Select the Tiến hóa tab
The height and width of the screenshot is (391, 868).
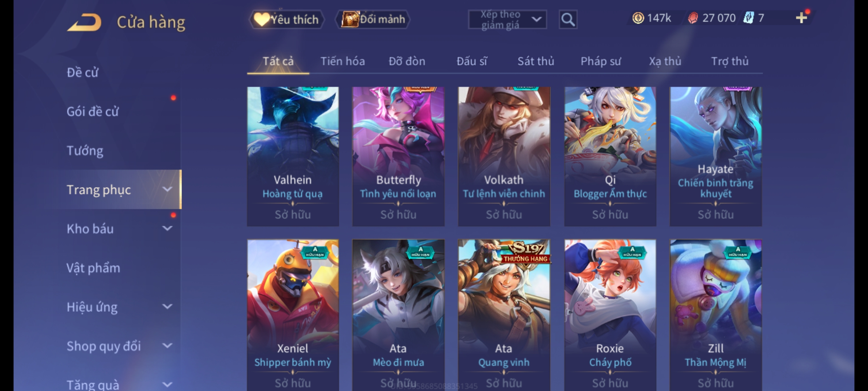[342, 61]
